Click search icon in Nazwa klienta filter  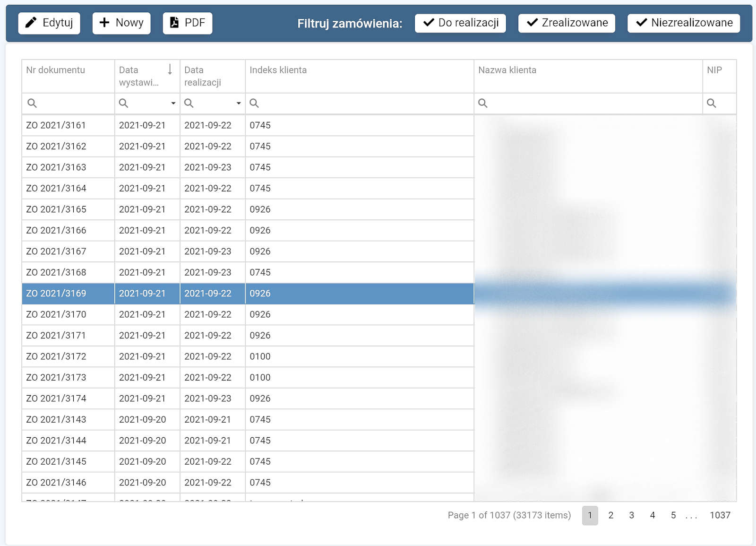point(482,103)
